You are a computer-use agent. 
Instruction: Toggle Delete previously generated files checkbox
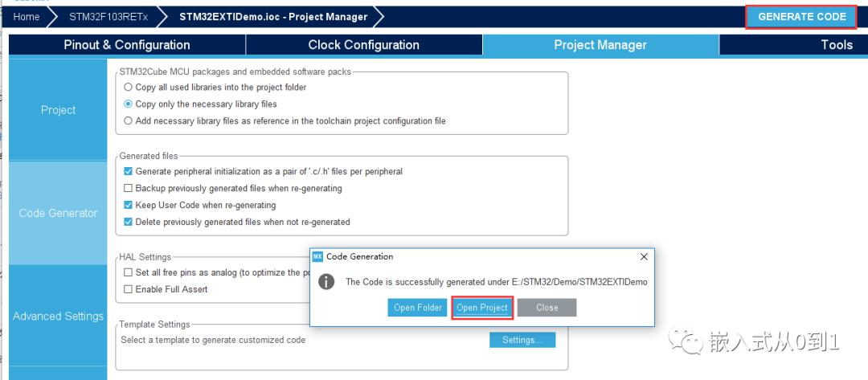point(129,222)
